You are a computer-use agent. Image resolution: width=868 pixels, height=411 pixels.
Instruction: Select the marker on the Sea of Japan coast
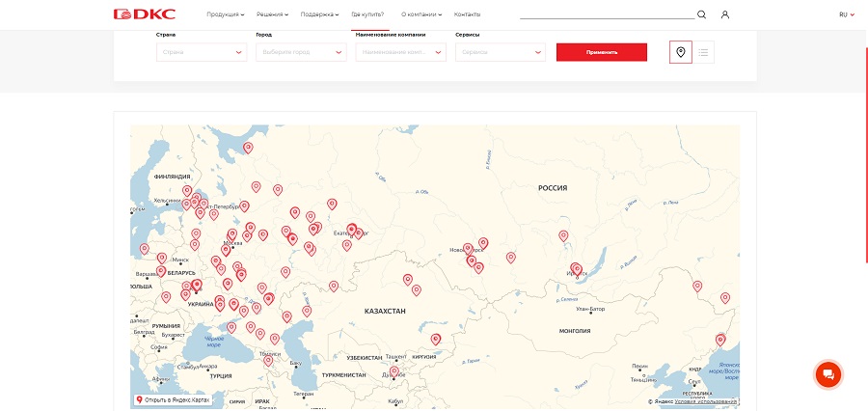tap(720, 340)
